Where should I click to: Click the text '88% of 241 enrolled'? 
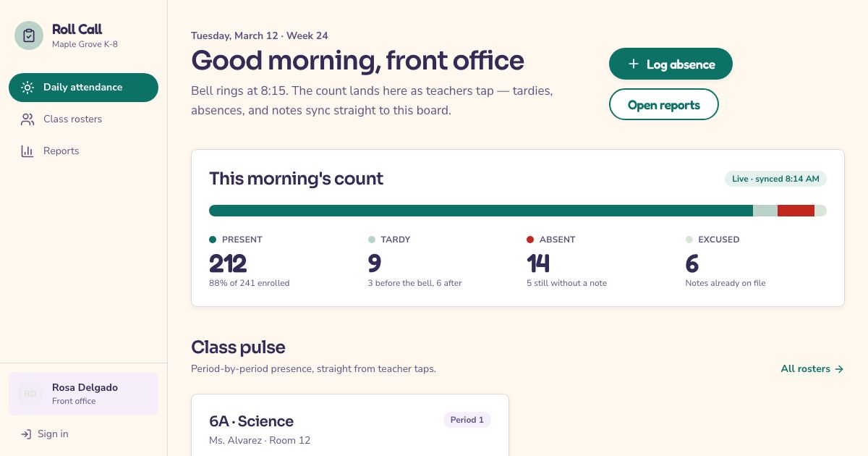[250, 283]
